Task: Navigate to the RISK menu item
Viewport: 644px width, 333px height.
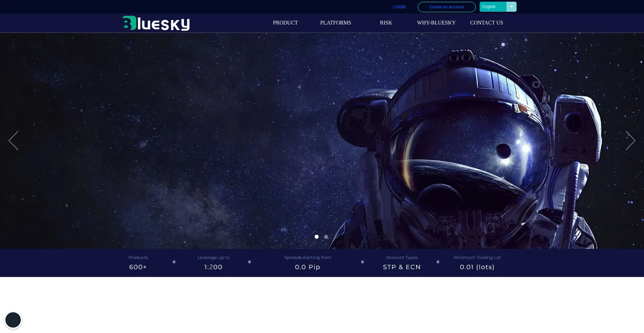Action: click(x=386, y=23)
